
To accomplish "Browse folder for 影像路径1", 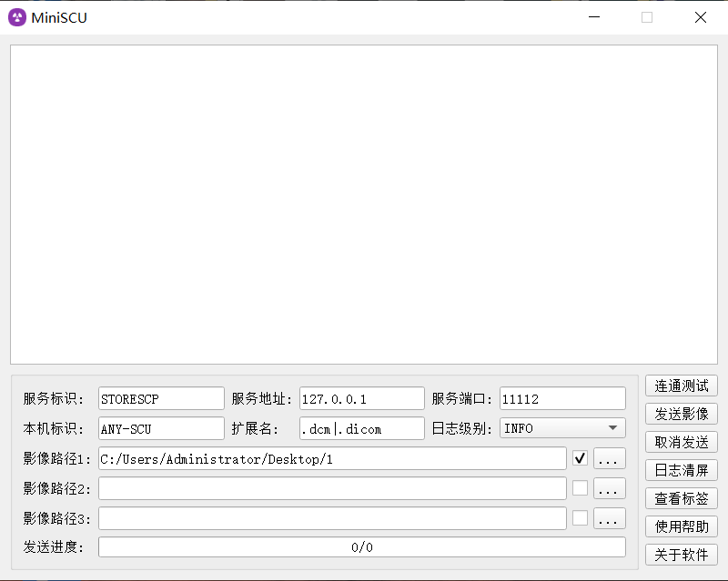I will [x=610, y=458].
